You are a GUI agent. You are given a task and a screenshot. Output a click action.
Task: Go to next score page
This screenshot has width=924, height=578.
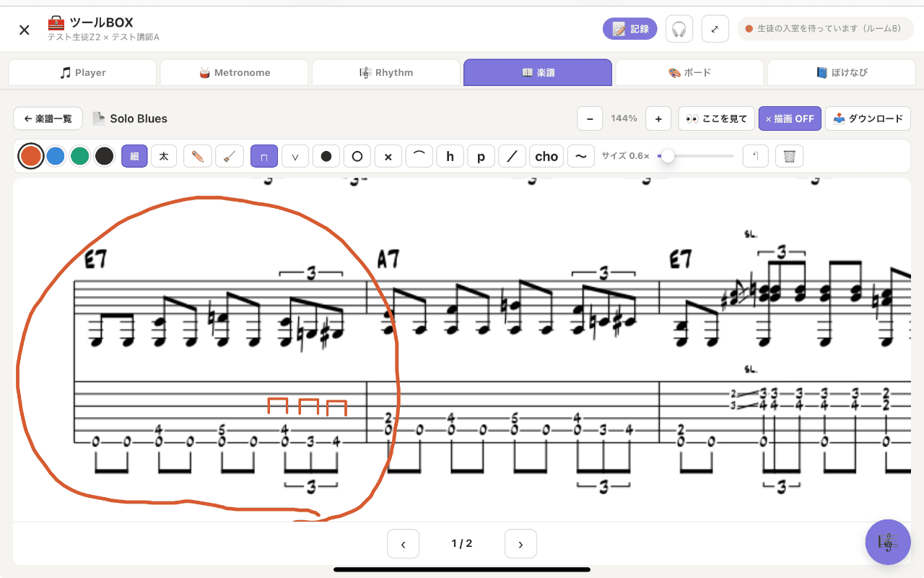[520, 544]
